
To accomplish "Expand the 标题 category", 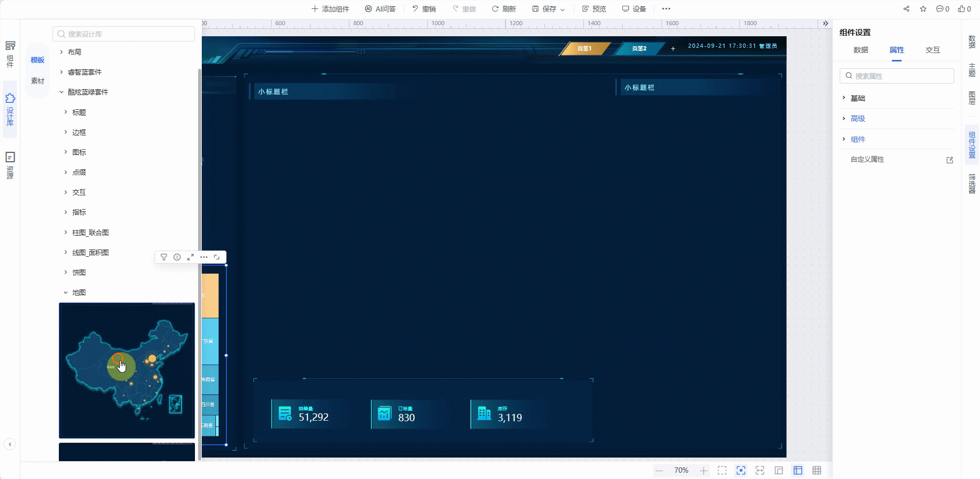I will [x=66, y=112].
